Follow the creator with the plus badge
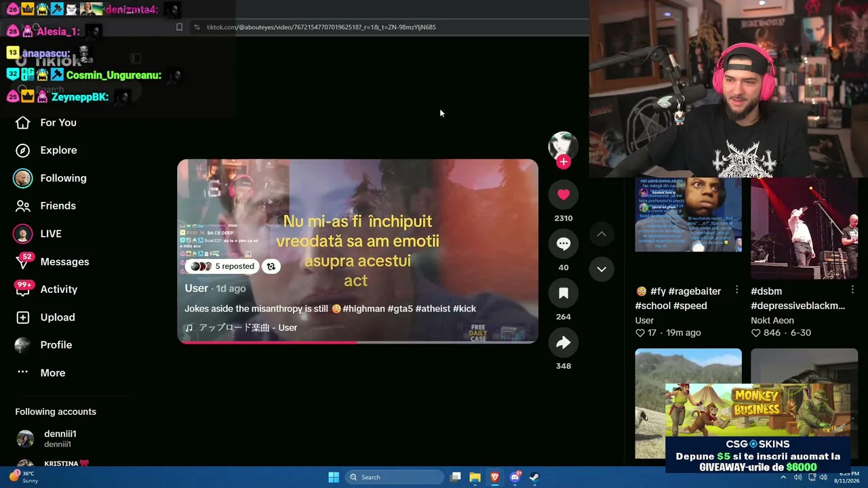 [x=564, y=162]
